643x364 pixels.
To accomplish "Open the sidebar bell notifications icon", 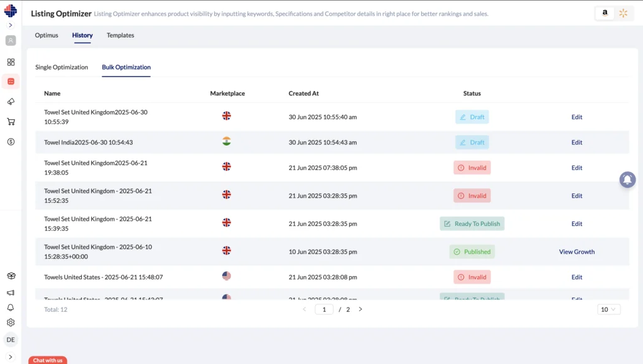I will [11, 308].
